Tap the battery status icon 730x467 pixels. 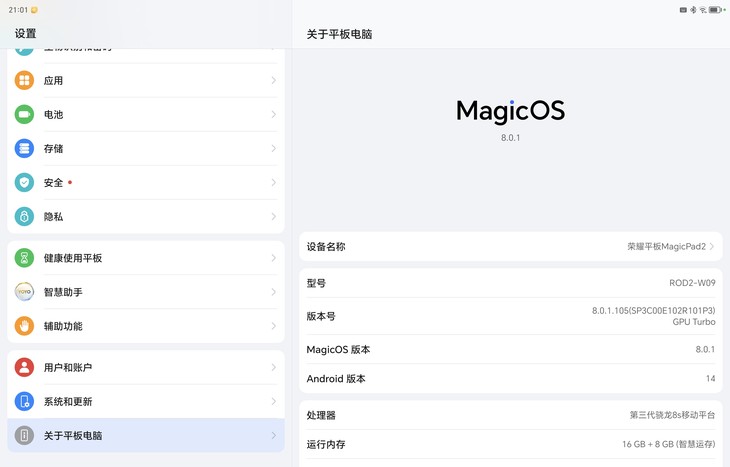pyautogui.click(x=715, y=10)
